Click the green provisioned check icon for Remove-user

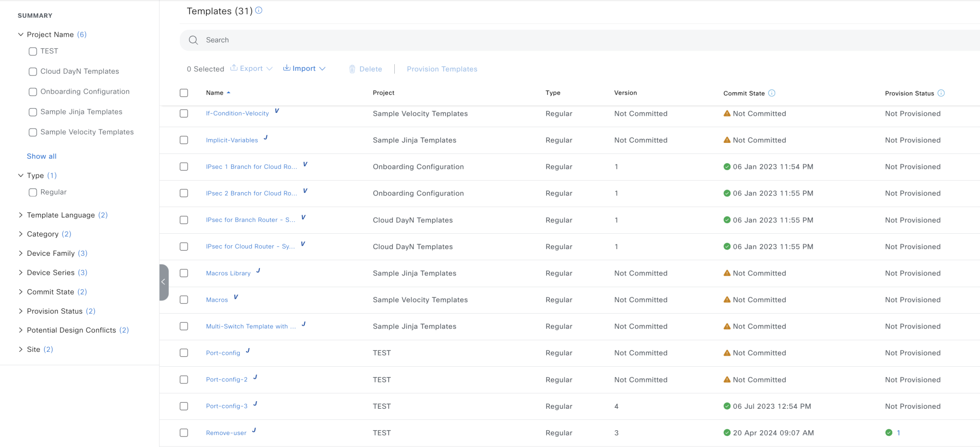tap(889, 433)
